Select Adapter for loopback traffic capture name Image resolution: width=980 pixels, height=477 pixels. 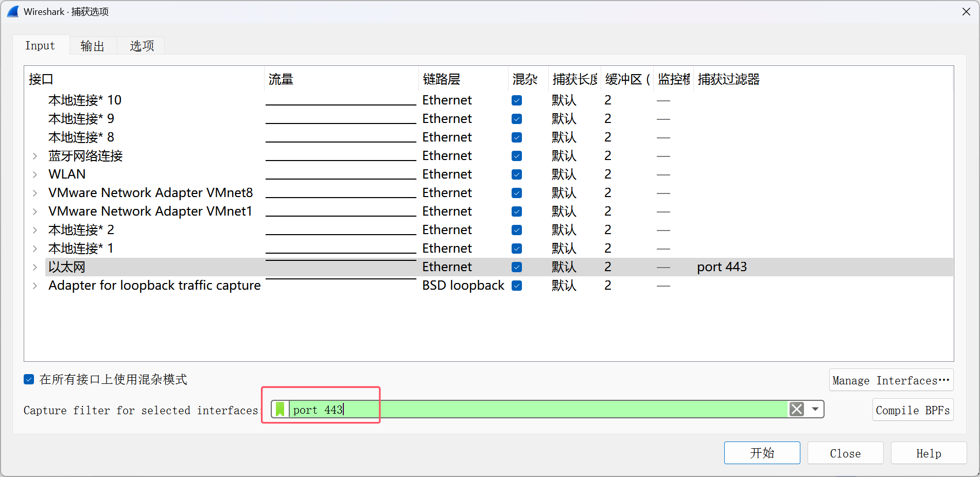point(154,286)
